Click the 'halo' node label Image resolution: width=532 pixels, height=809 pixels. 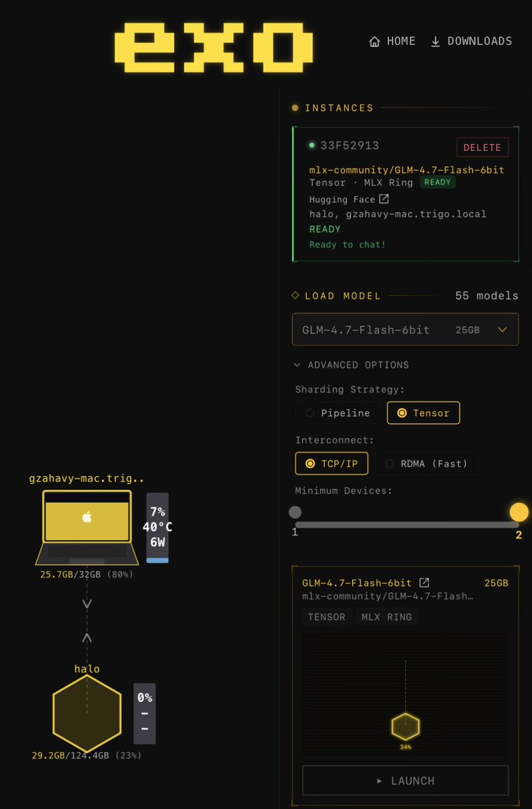pos(87,669)
